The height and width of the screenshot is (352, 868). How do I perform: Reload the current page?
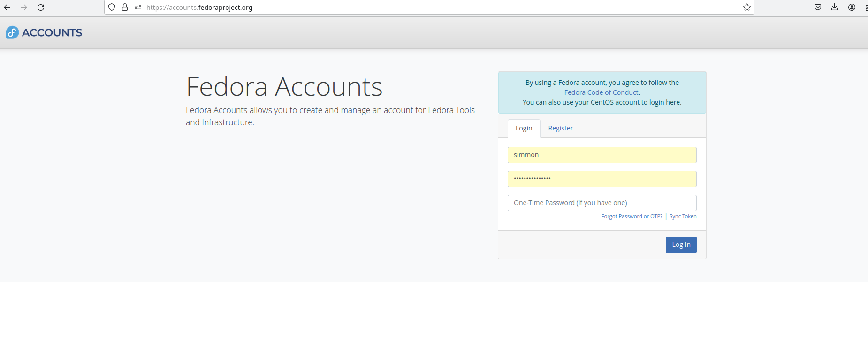pos(41,8)
